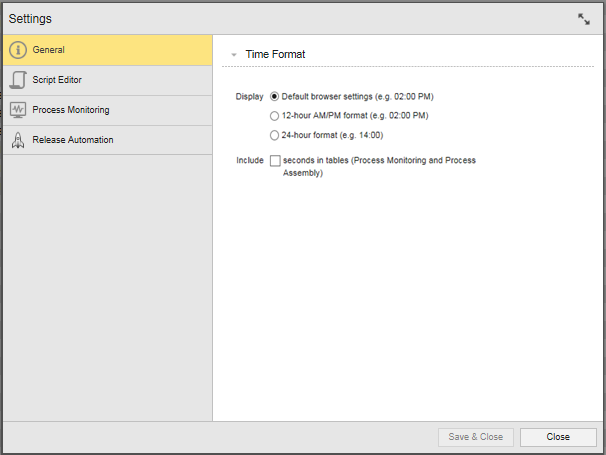Click the seconds in tables label text

click(x=379, y=166)
